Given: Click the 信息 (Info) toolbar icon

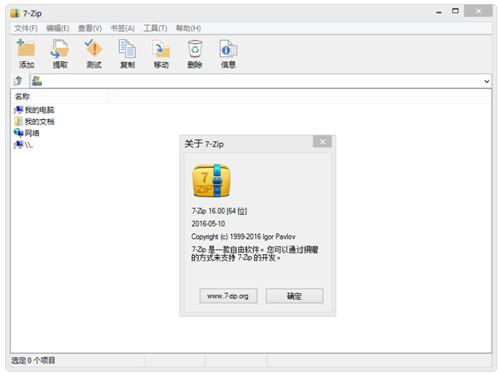Looking at the screenshot, I should coord(228,49).
